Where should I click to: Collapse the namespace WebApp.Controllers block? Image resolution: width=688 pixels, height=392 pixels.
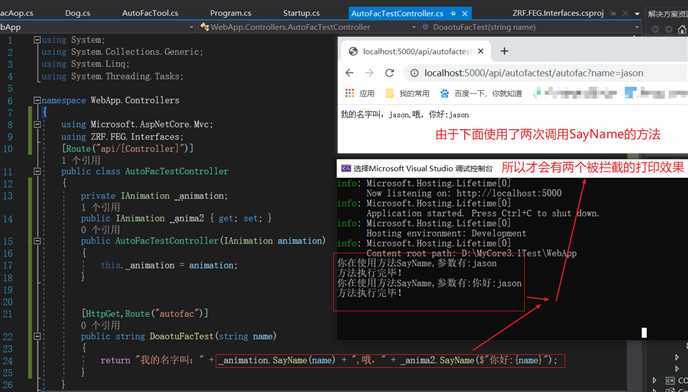[37, 101]
